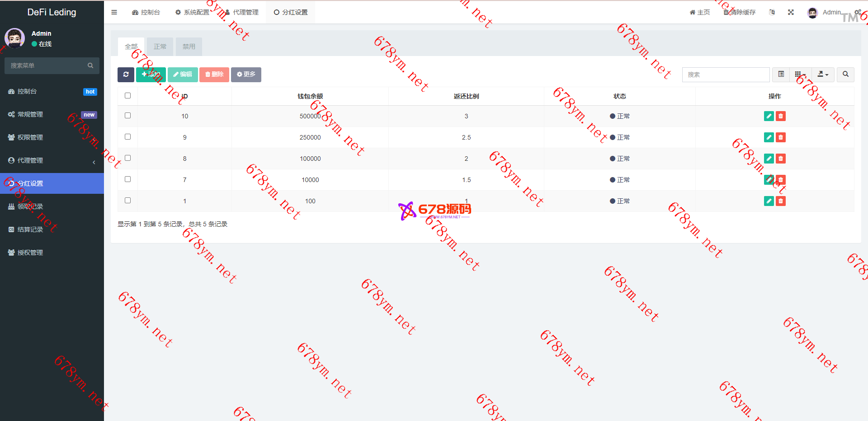Open the columns grid dropdown
The width and height of the screenshot is (868, 421).
point(800,75)
